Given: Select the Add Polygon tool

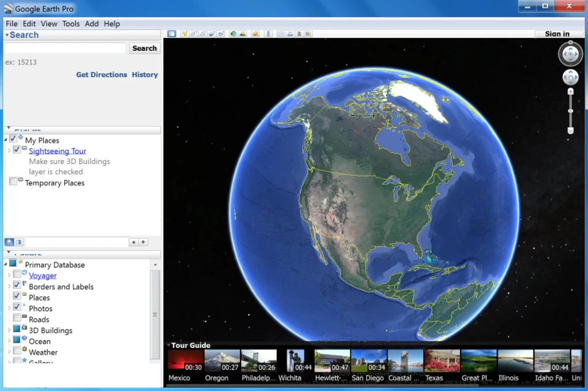Looking at the screenshot, I should (194, 34).
